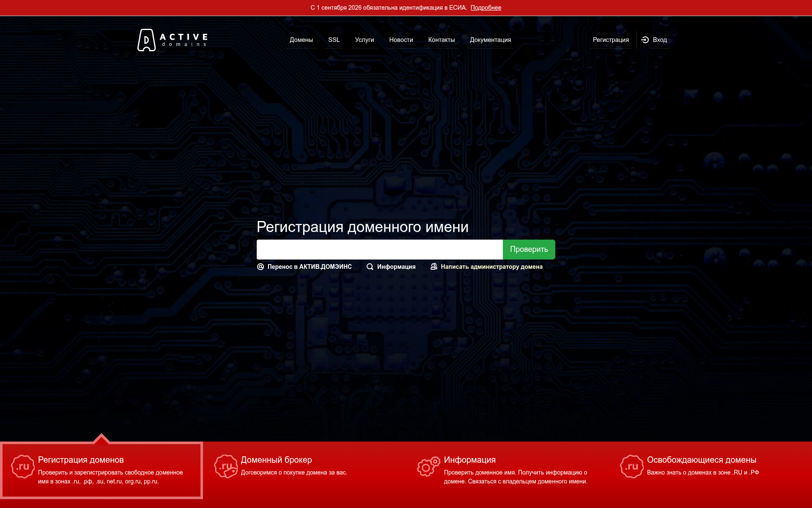This screenshot has height=508, width=812.
Task: Click text 'Договоримся о покупке домена за вас.'
Action: (x=294, y=472)
